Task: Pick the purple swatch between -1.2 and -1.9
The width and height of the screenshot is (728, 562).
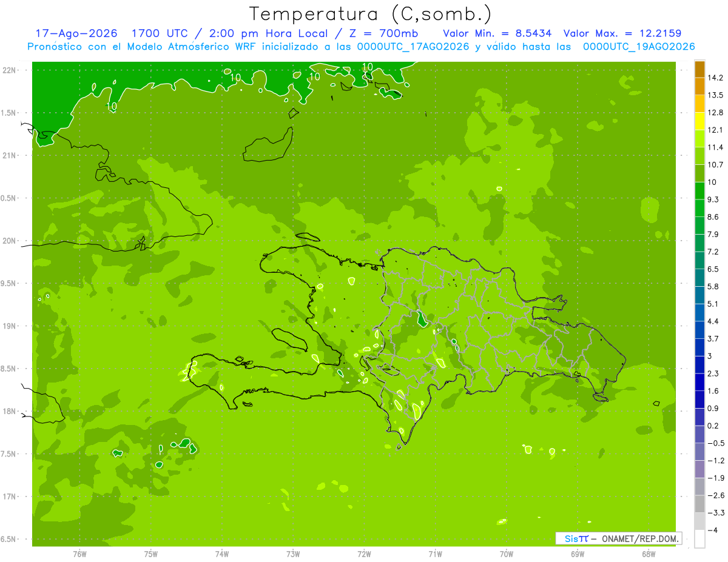Action: point(699,469)
